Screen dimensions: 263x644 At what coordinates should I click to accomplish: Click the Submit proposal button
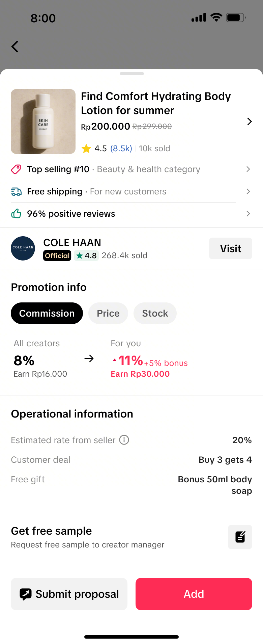(69, 594)
